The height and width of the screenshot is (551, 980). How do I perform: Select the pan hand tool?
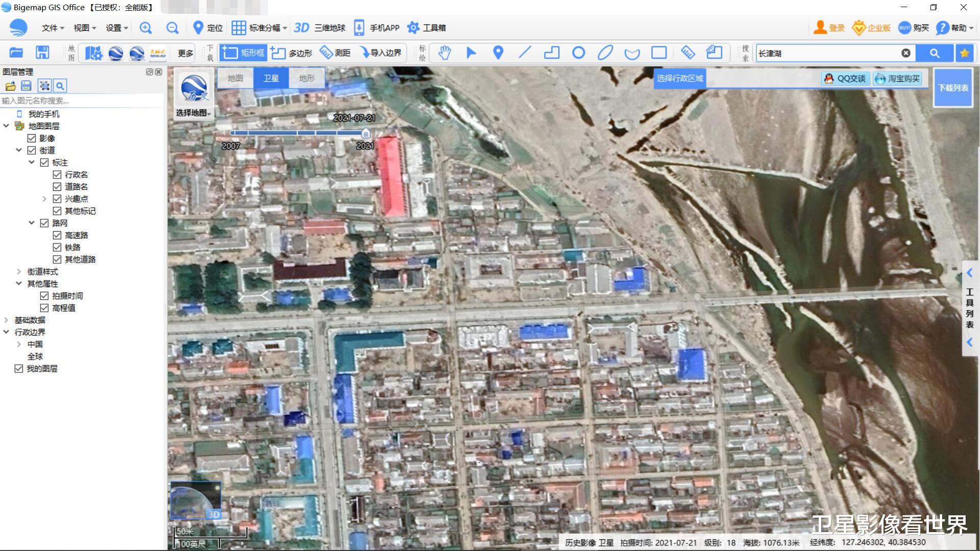[445, 53]
